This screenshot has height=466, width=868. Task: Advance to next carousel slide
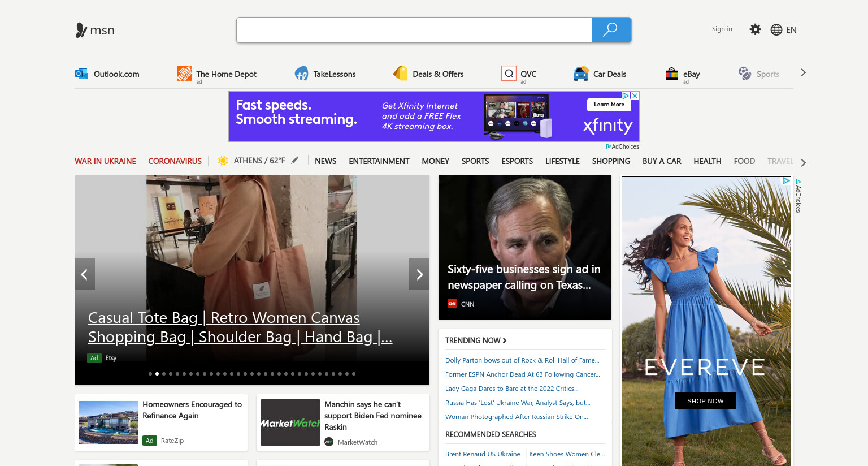pyautogui.click(x=419, y=274)
